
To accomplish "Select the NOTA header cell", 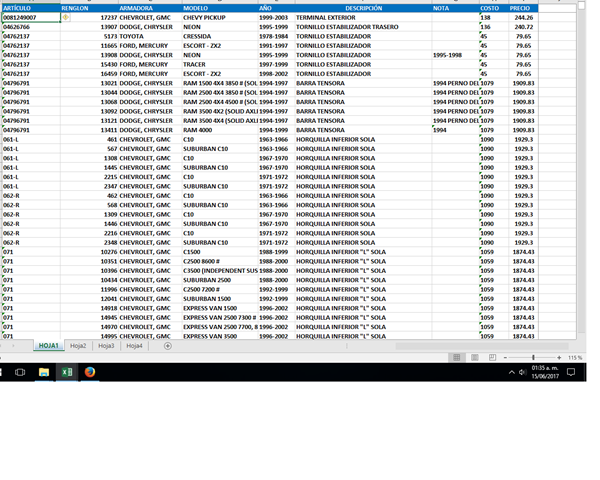I will [x=456, y=8].
